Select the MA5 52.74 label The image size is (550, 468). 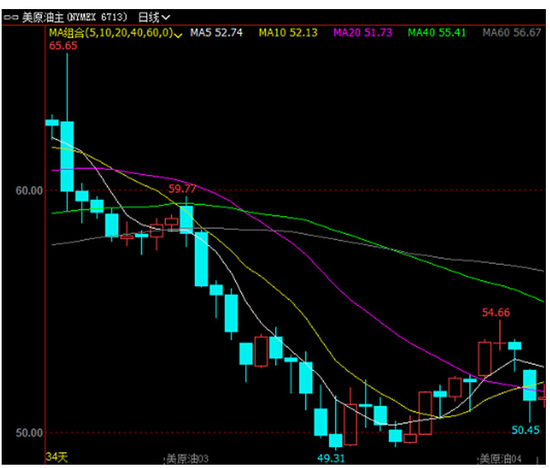(x=216, y=33)
